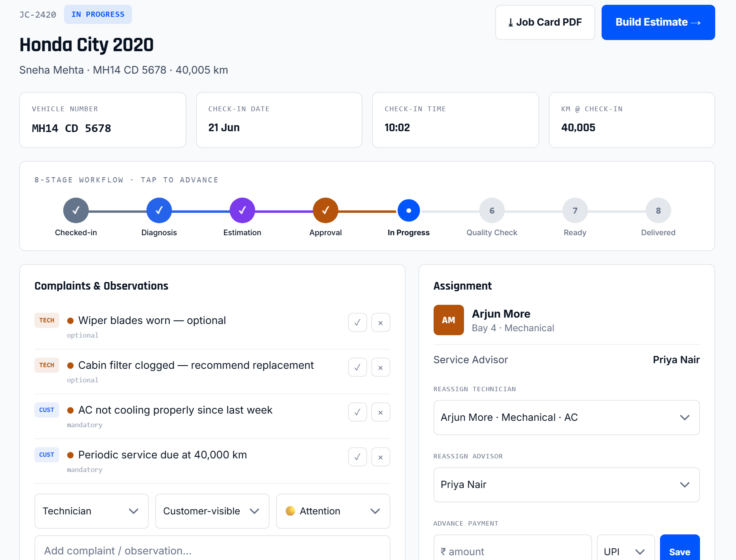Download the Job Card PDF
This screenshot has width=736, height=560.
click(545, 22)
